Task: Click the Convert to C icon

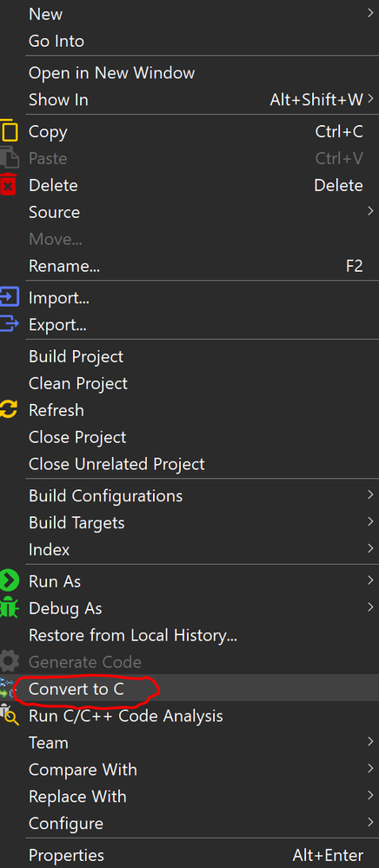Action: [7, 689]
